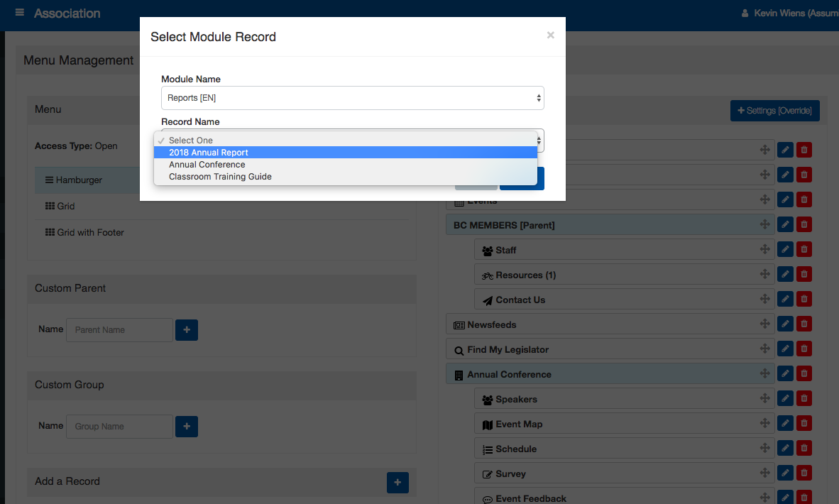Viewport: 839px width, 504px height.
Task: Edit the Contact Us item
Action: pos(785,299)
